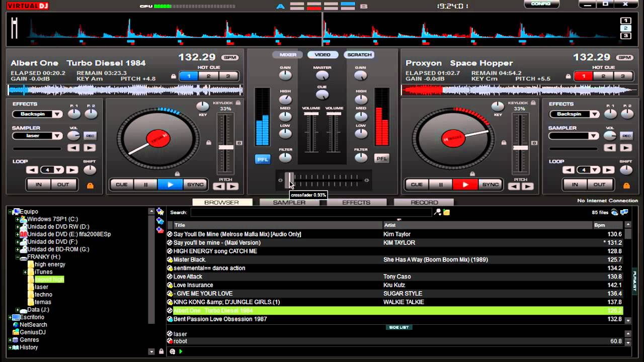Open the favorite folder add icon

[x=160, y=212]
